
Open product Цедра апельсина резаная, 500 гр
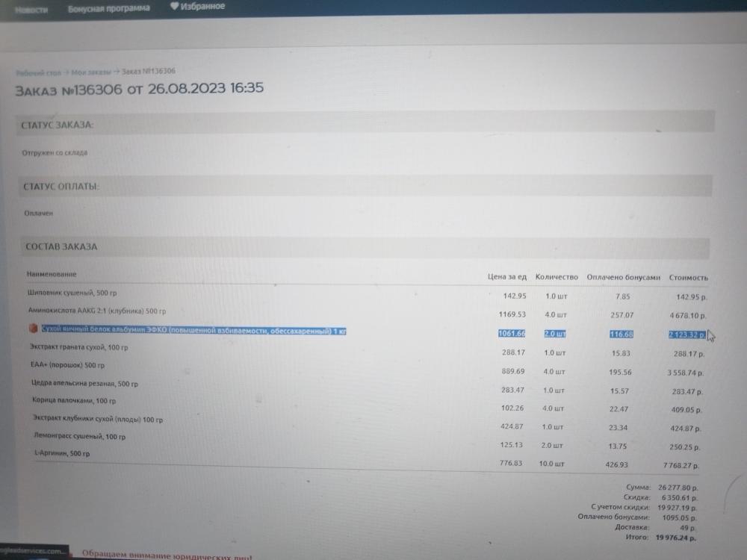pos(84,384)
